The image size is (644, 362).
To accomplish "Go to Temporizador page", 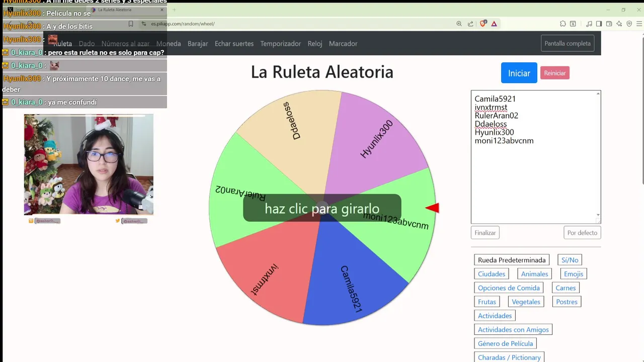I will 280,44.
